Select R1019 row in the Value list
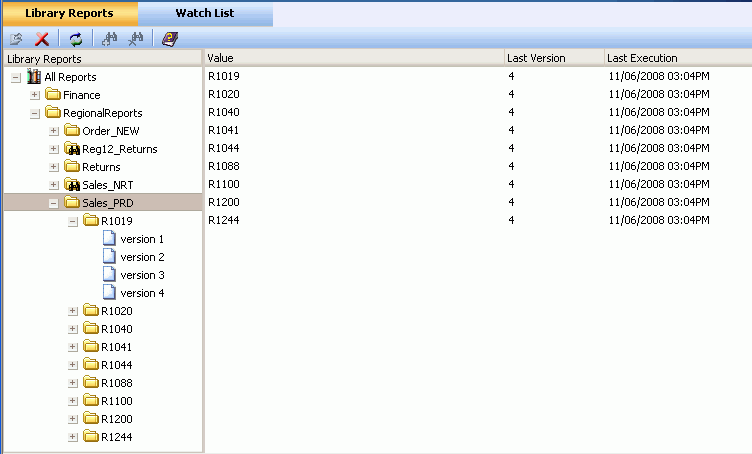 478,76
